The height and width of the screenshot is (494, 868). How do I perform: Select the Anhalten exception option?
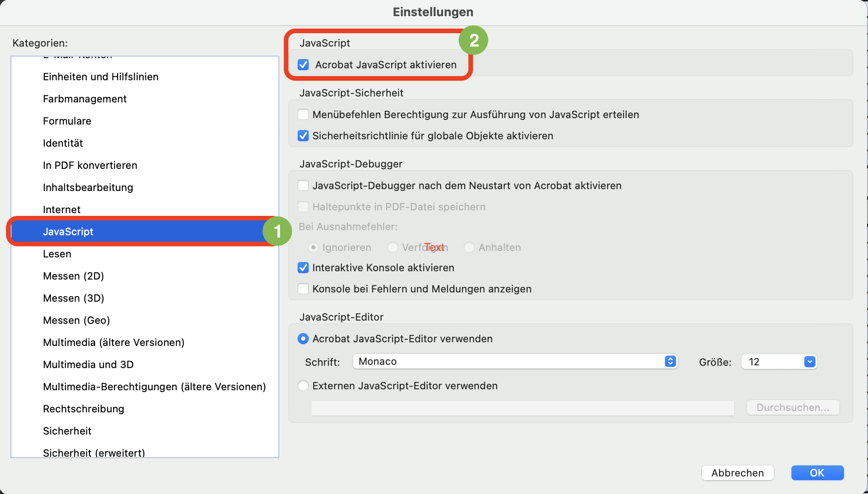pyautogui.click(x=469, y=247)
